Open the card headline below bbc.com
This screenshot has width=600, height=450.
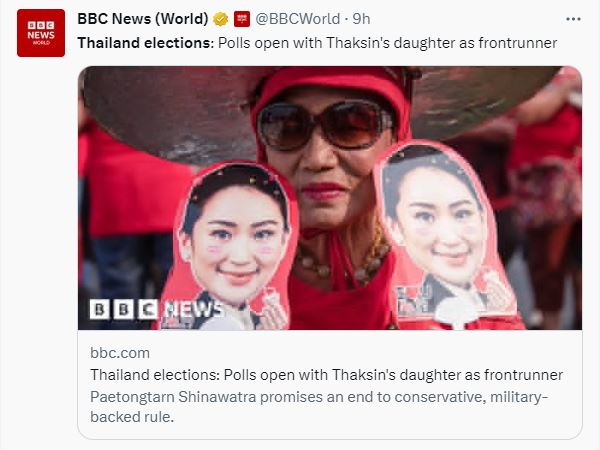point(326,375)
